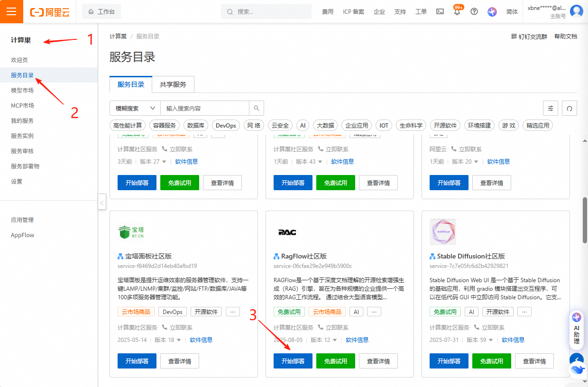
Task: Switch to the 共享服务 tab
Action: point(173,84)
